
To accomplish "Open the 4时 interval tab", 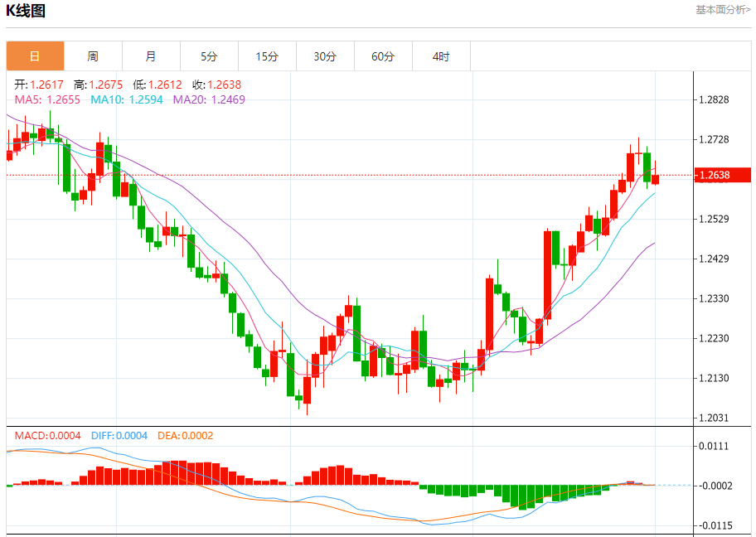I will click(x=441, y=56).
